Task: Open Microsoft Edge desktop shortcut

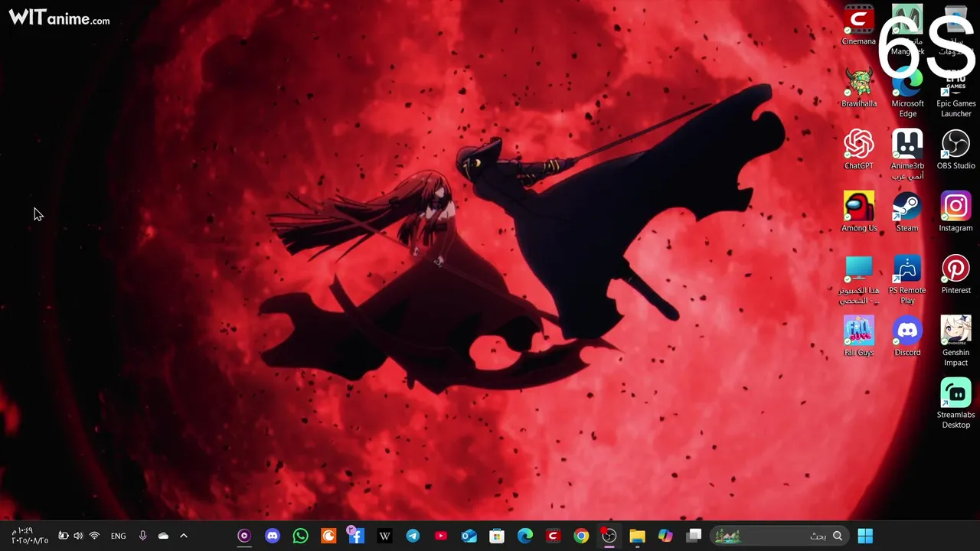Action: 907,93
